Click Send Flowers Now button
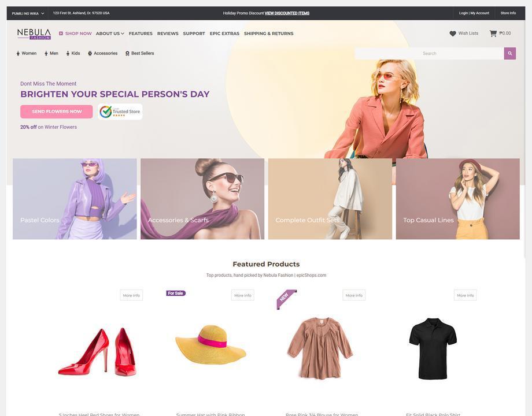The width and height of the screenshot is (532, 416). pos(57,112)
